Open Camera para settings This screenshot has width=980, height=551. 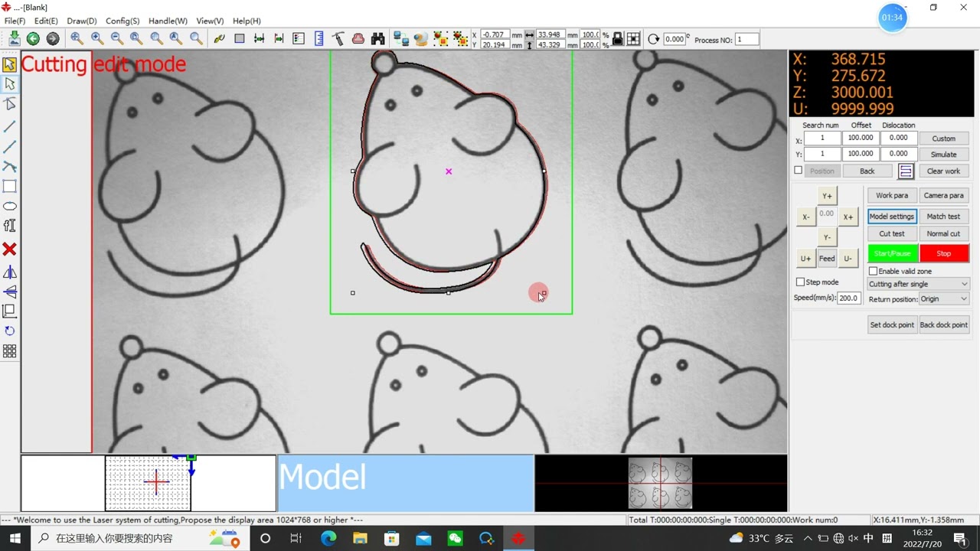point(943,196)
